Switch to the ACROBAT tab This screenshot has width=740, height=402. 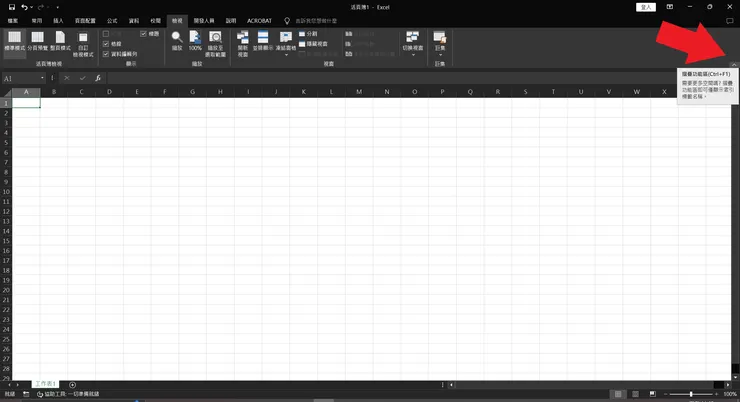pyautogui.click(x=259, y=21)
